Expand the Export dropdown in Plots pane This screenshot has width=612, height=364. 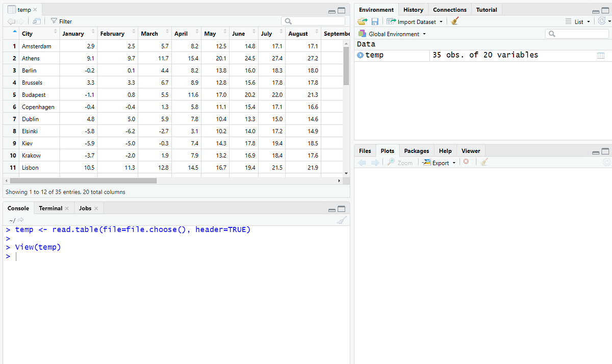coord(454,162)
